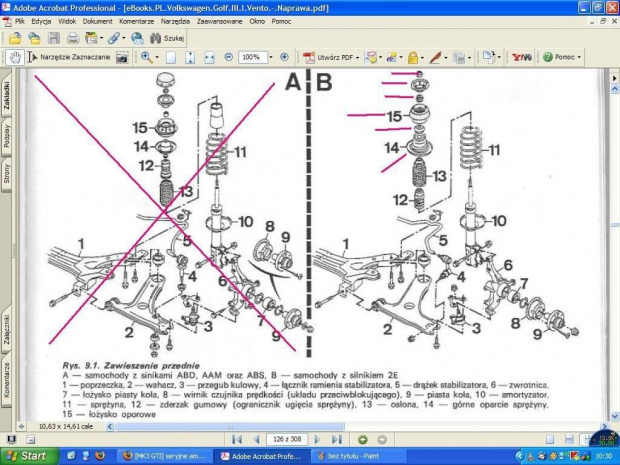Select the Hand tool
The width and height of the screenshot is (620, 465).
point(15,57)
